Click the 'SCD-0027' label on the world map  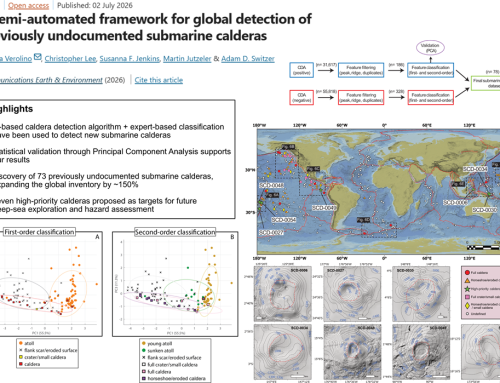click(x=271, y=232)
